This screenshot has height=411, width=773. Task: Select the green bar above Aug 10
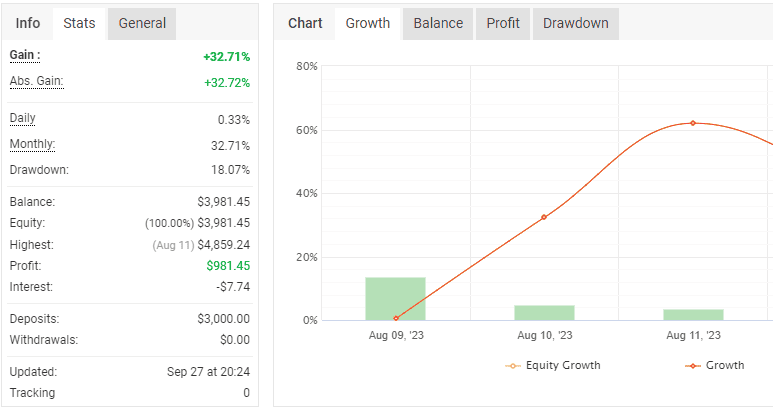click(544, 312)
